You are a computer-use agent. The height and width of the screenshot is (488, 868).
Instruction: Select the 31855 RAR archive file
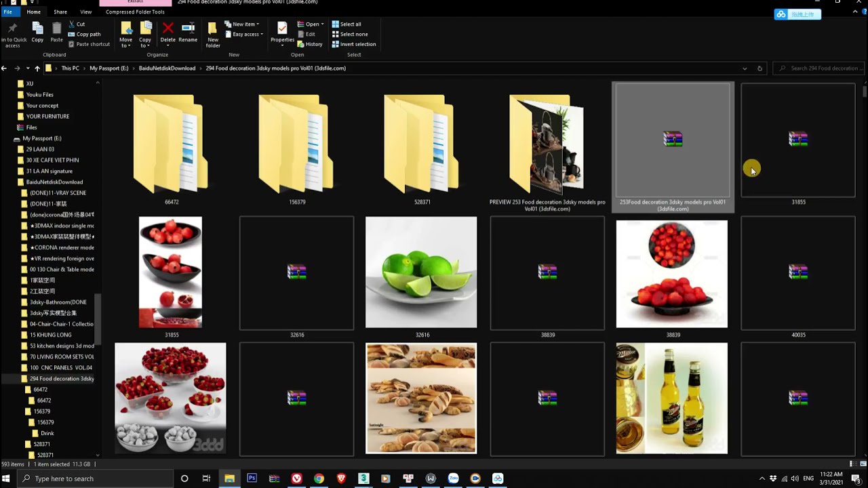click(798, 144)
